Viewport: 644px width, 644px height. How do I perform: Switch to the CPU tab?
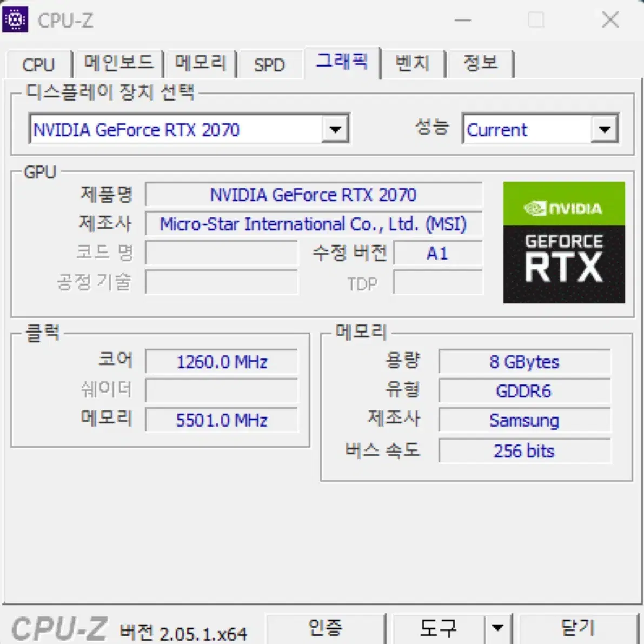pyautogui.click(x=38, y=64)
